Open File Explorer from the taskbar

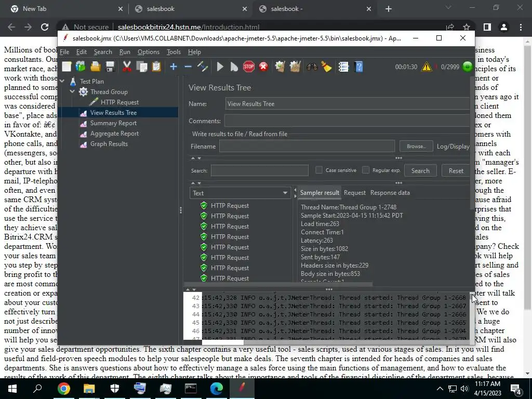pos(89,389)
